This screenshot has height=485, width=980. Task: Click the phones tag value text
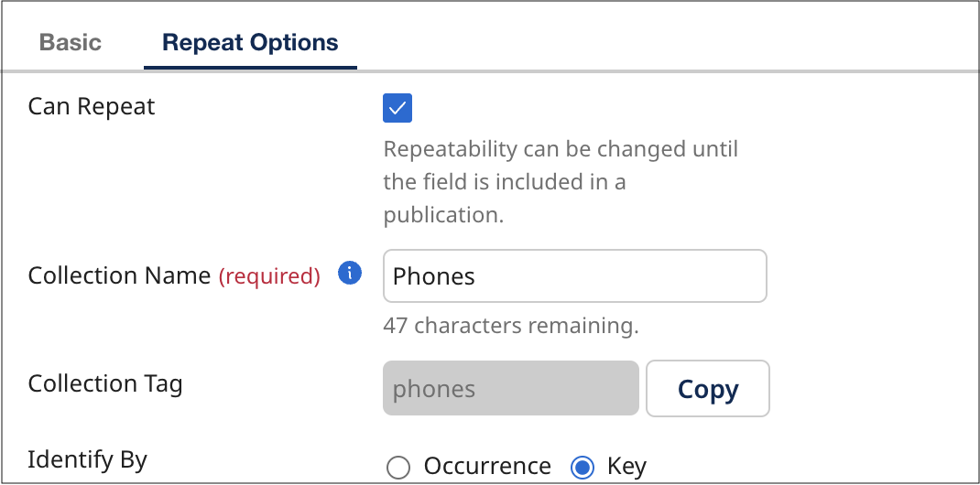[434, 389]
